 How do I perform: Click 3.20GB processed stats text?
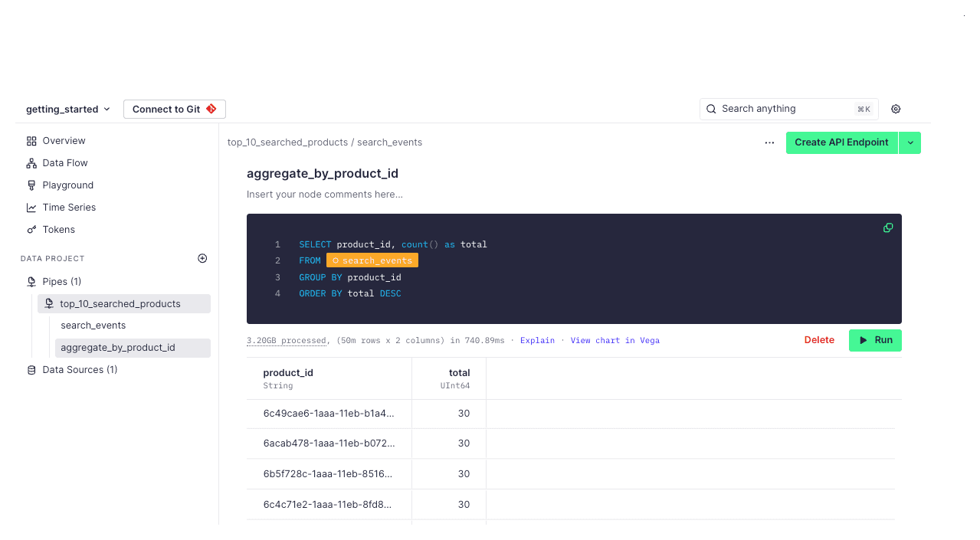(287, 340)
